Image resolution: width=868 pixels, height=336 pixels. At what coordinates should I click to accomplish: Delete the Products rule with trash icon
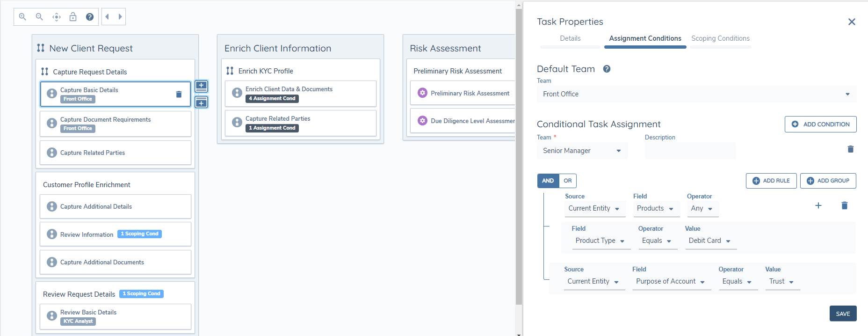(x=844, y=205)
